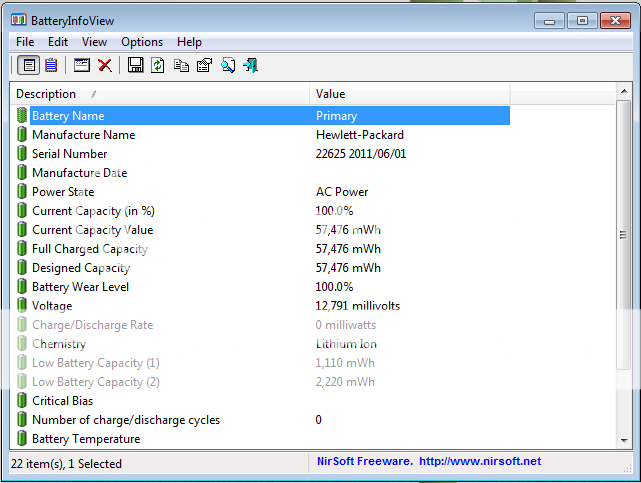Click the 1,110 mWh value
The image size is (641, 483).
click(x=345, y=363)
